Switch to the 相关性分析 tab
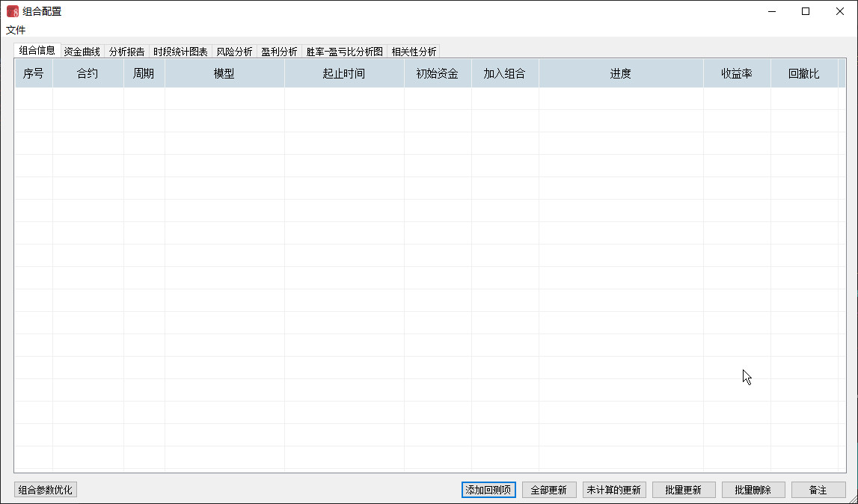Screen dimensions: 858x504 [x=414, y=52]
